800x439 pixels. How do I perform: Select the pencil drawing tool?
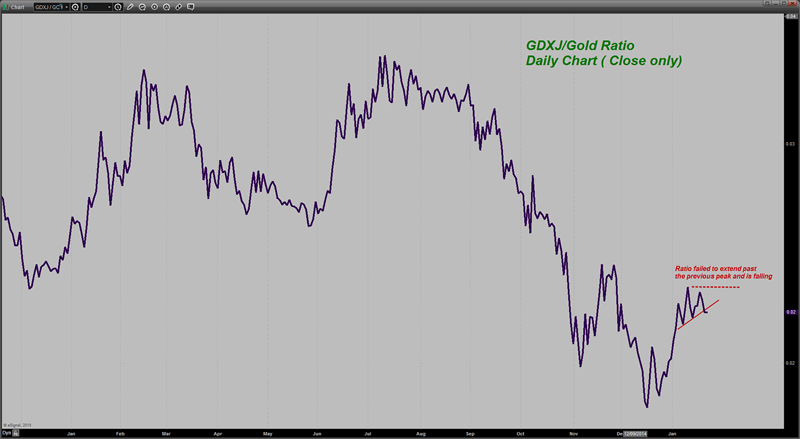click(x=130, y=7)
